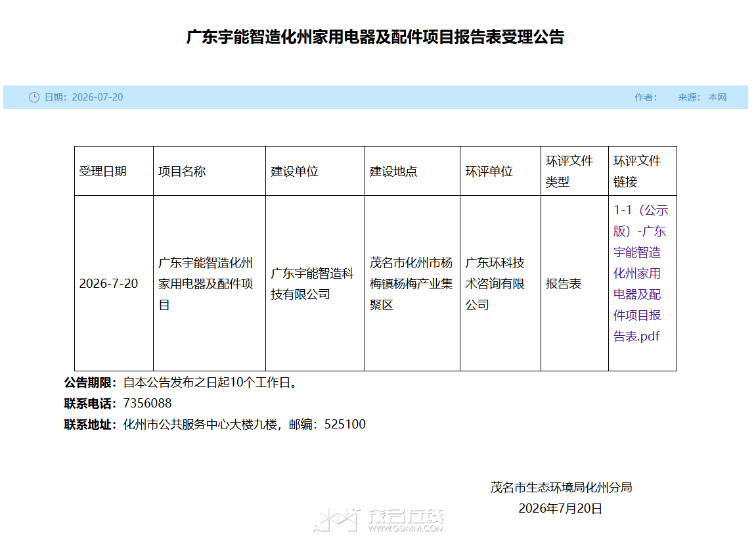Click the address line 化州市公共服务中心大楼九楼
The image size is (756, 535).
pos(215,425)
